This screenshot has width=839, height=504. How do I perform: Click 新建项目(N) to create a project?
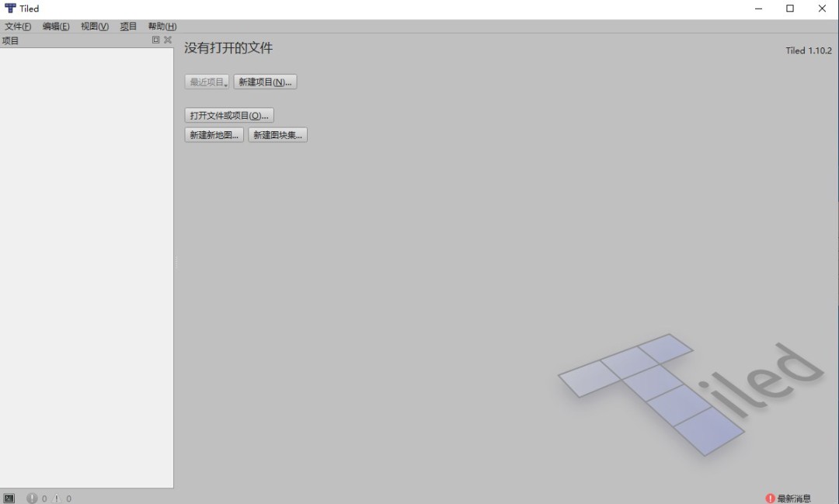pyautogui.click(x=265, y=81)
